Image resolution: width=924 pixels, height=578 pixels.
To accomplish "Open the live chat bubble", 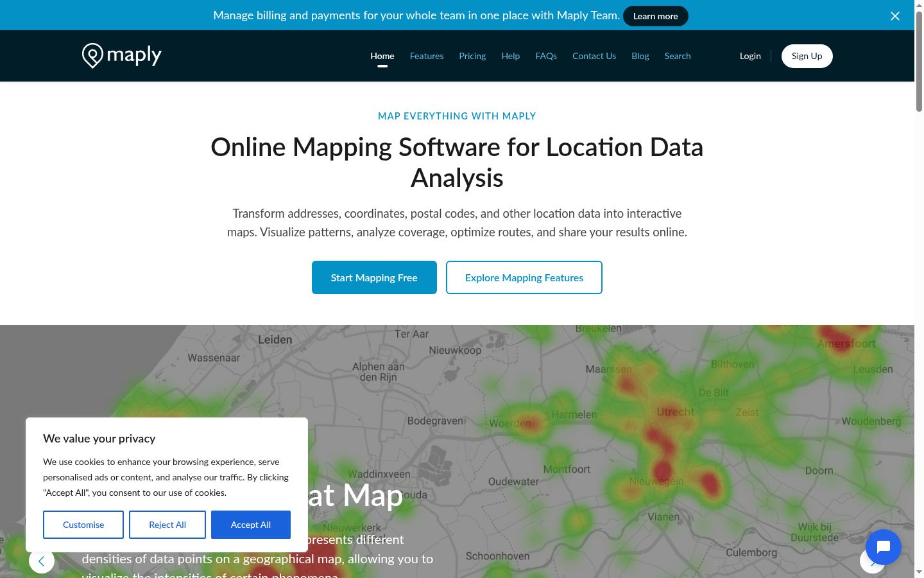I will [x=884, y=547].
